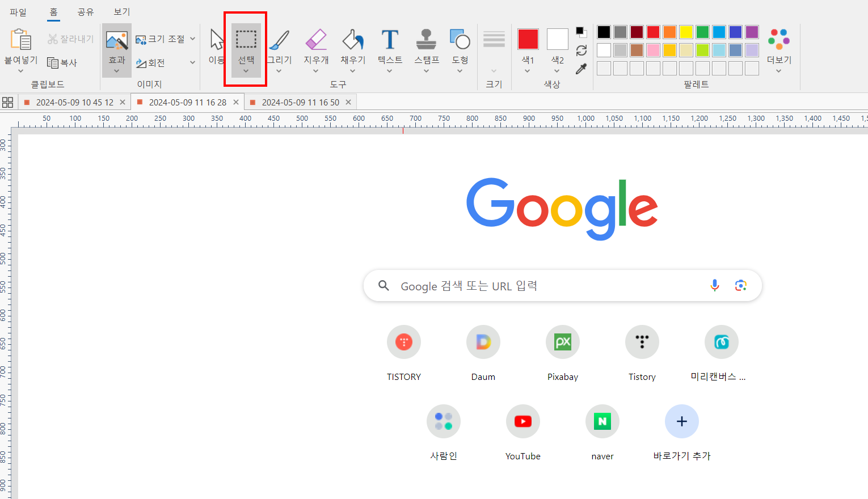This screenshot has height=499, width=868.
Task: Pick the pink palette swatch
Action: [654, 50]
